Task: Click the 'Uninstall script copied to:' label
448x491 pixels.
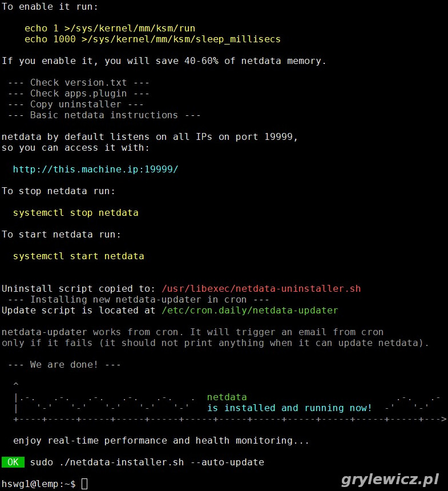Action: [x=78, y=289]
